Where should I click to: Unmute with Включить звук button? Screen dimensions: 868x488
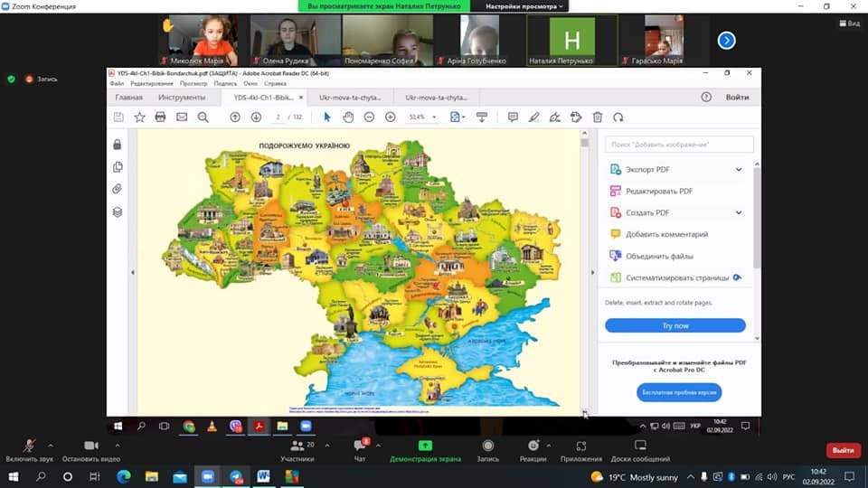pos(29,450)
